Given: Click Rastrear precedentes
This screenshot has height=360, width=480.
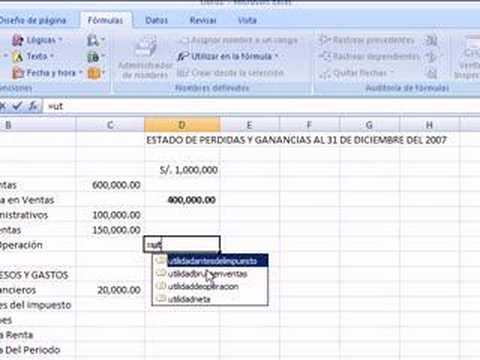Looking at the screenshot, I should pos(367,40).
